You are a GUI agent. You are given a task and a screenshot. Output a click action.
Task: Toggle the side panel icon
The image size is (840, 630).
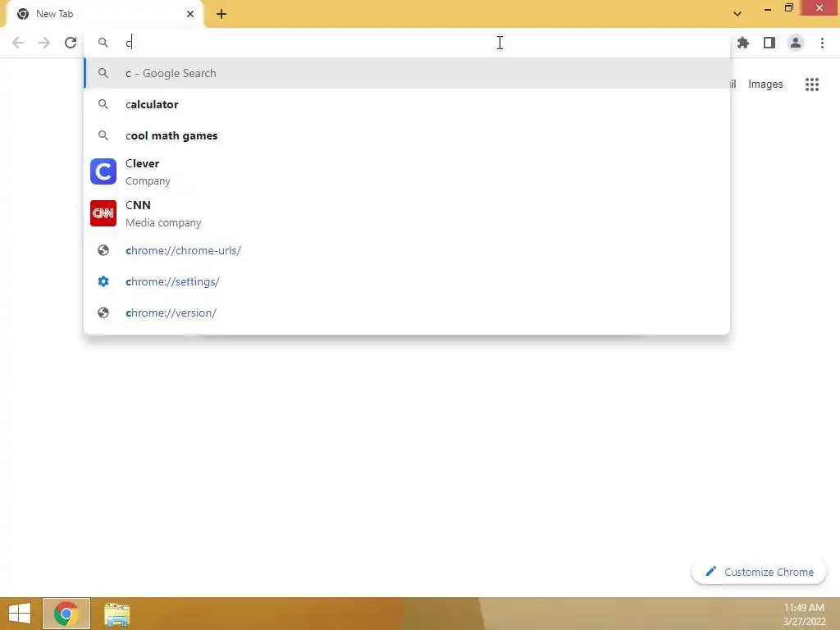pyautogui.click(x=769, y=43)
